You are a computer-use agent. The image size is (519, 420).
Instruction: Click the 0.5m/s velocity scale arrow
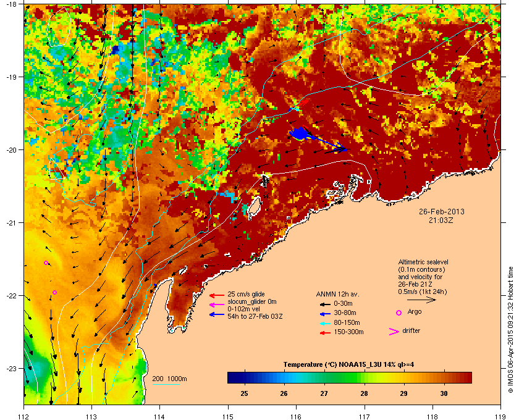pyautogui.click(x=421, y=300)
